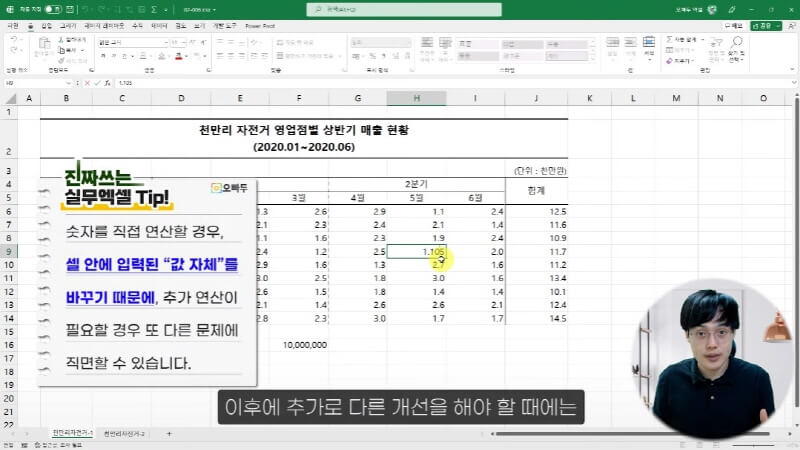Switch to the Power Pivot ribbon tab
Screen dimensions: 800x450
[260, 26]
